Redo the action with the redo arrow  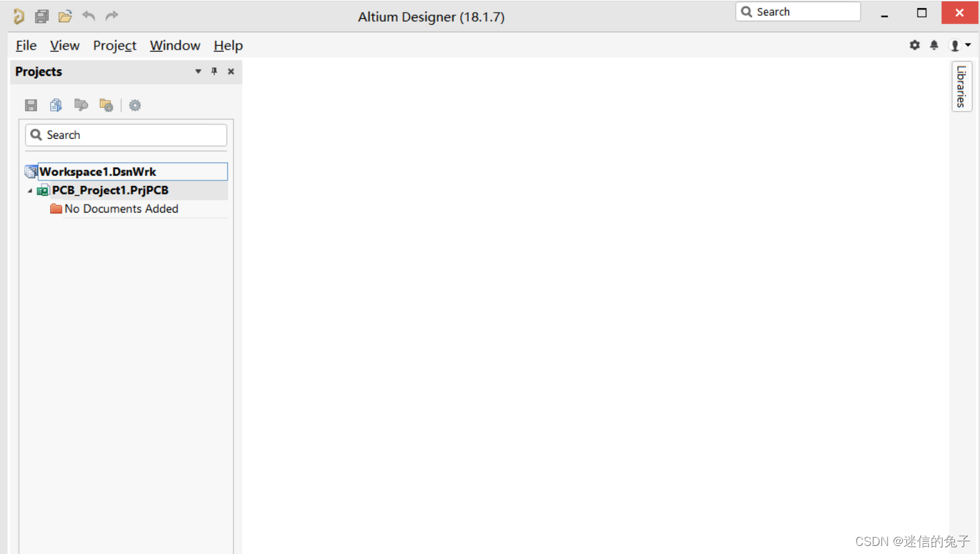click(x=112, y=15)
